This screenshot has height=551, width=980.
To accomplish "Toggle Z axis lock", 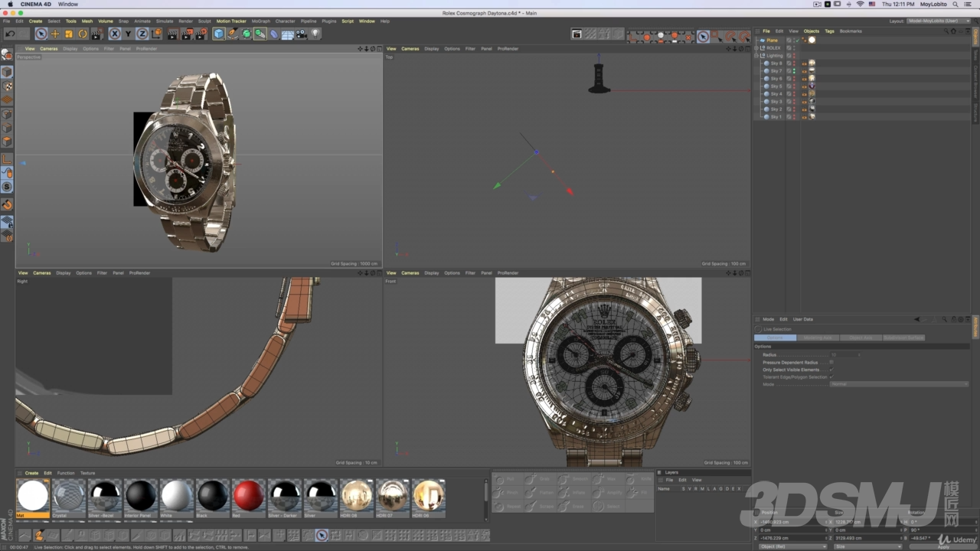I will click(x=142, y=34).
